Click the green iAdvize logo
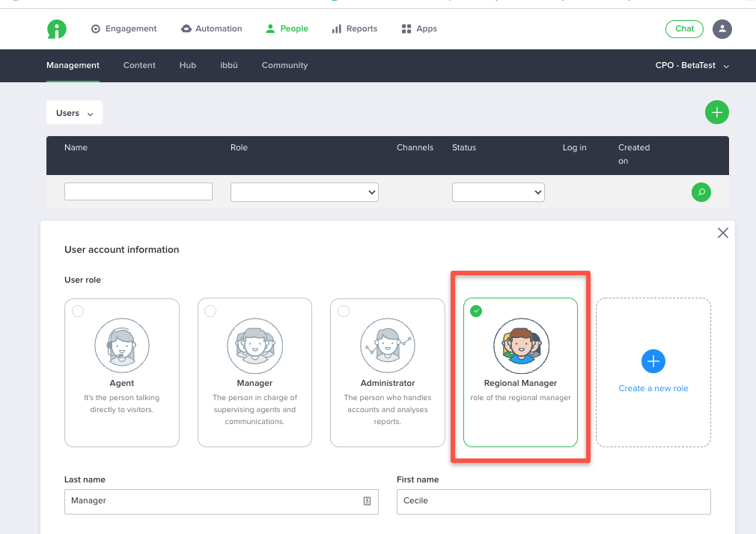Screen dimensions: 756x534 point(56,29)
